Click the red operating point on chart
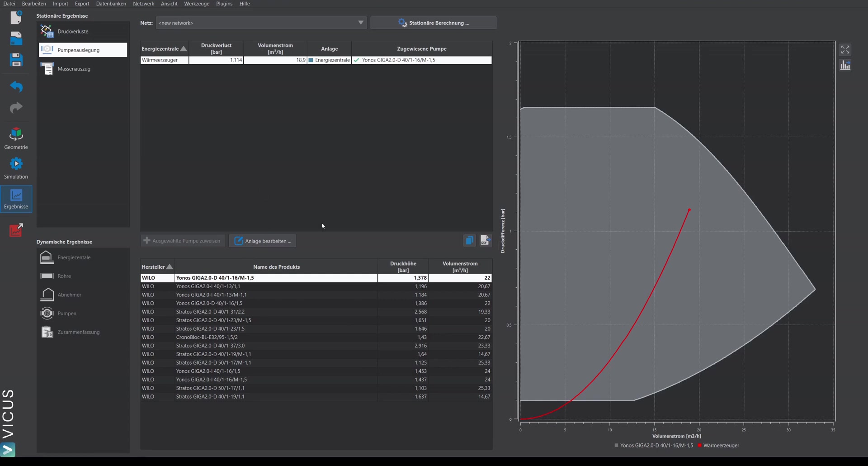Image resolution: width=868 pixels, height=466 pixels. tap(689, 210)
